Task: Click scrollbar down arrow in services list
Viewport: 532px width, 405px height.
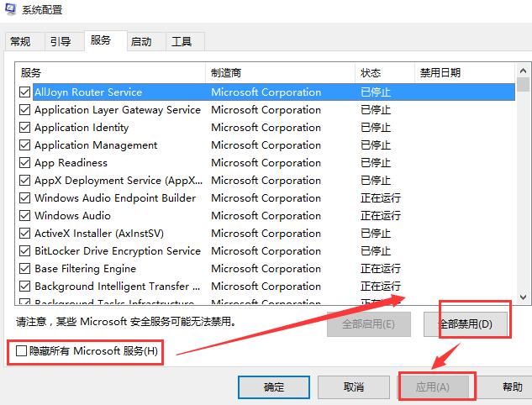Action: coord(523,297)
